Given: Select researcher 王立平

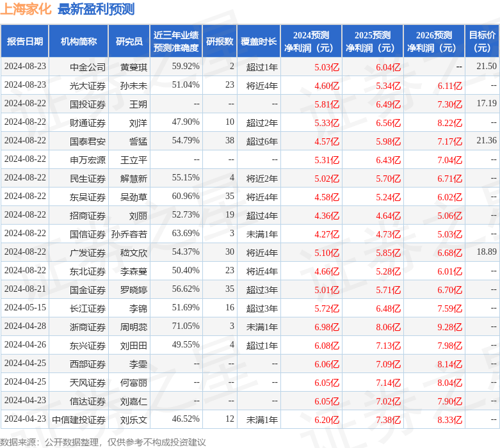Looking at the screenshot, I should [x=134, y=160].
